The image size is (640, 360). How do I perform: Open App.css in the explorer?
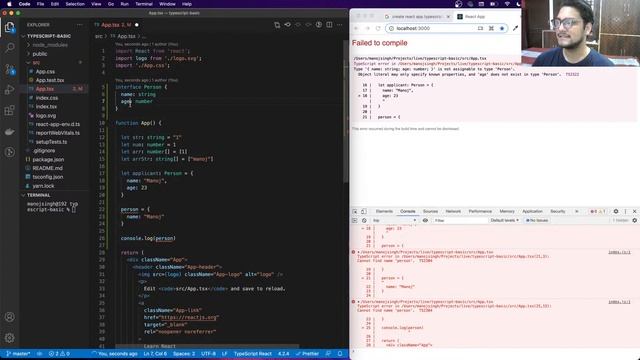tap(45, 71)
